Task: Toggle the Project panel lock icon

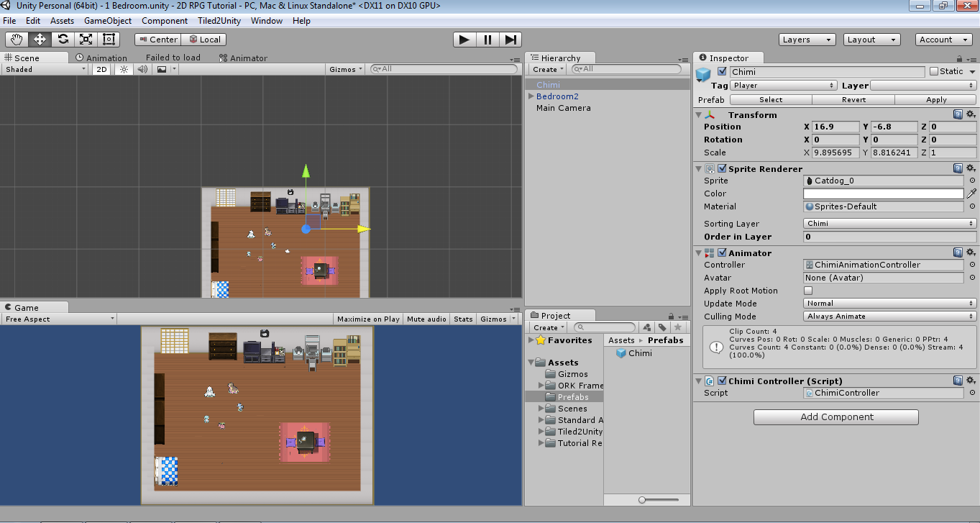Action: (x=672, y=316)
